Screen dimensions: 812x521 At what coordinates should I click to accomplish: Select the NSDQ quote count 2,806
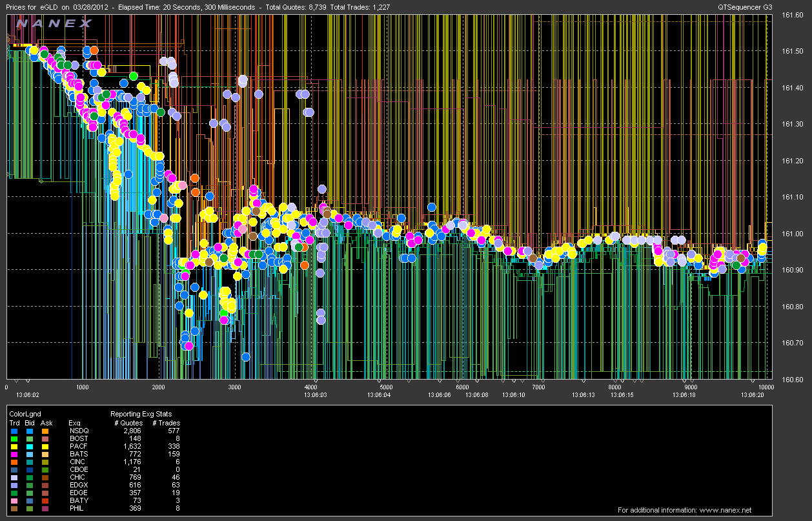[131, 430]
